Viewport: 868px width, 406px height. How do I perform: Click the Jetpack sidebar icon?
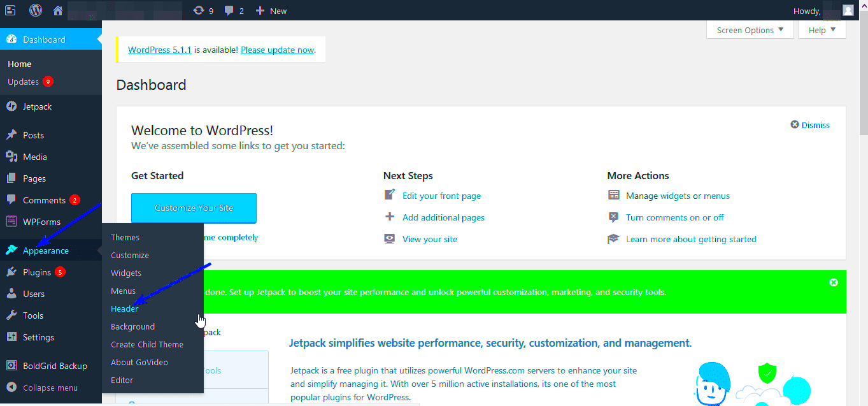click(x=11, y=106)
